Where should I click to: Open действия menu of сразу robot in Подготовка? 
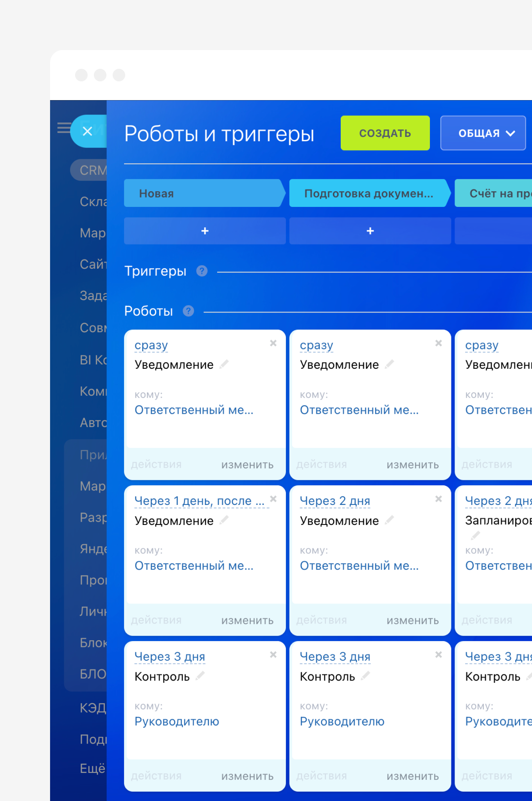point(322,464)
